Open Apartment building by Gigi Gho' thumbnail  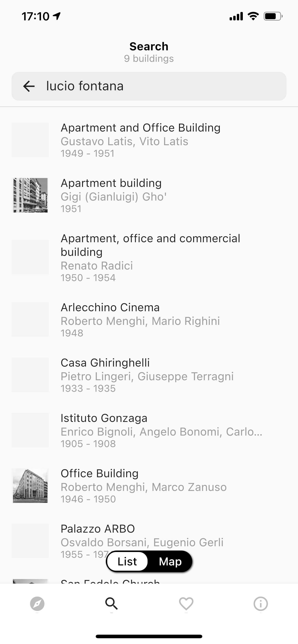[30, 195]
